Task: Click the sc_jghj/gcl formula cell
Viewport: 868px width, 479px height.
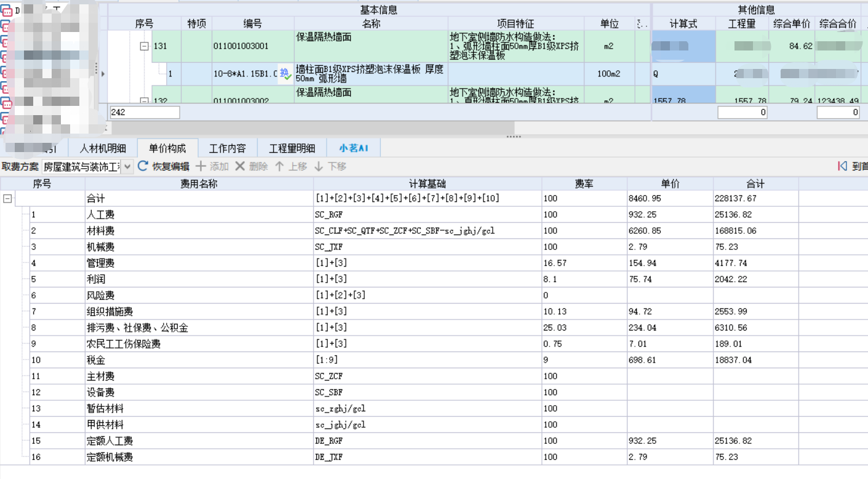Action: [428, 424]
